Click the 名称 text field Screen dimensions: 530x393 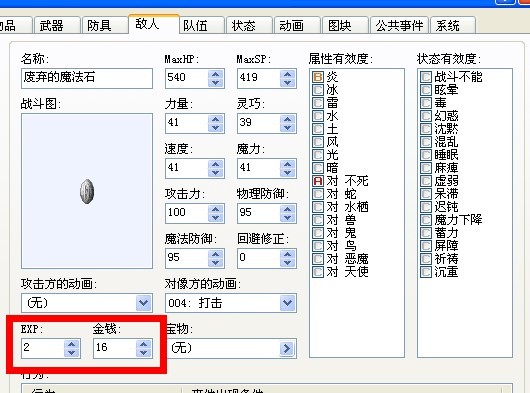tap(87, 78)
